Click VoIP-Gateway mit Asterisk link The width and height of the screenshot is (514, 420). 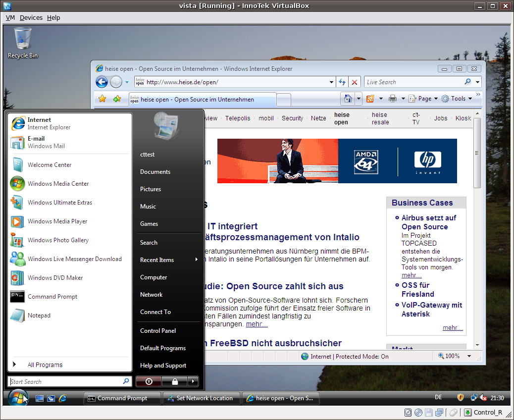432,310
